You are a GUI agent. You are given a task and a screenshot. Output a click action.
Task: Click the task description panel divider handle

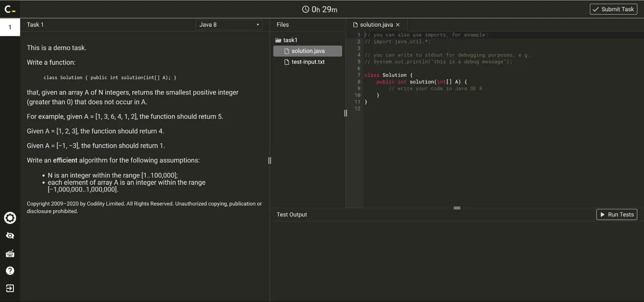pos(270,160)
